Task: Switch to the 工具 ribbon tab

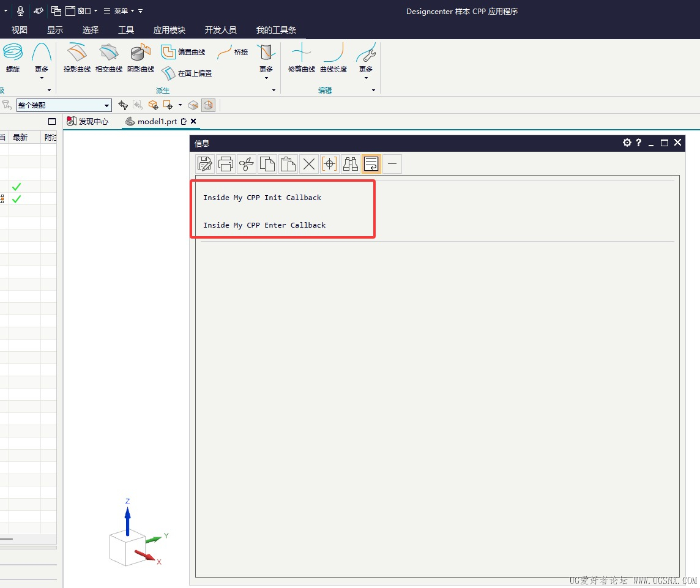Action: point(126,30)
